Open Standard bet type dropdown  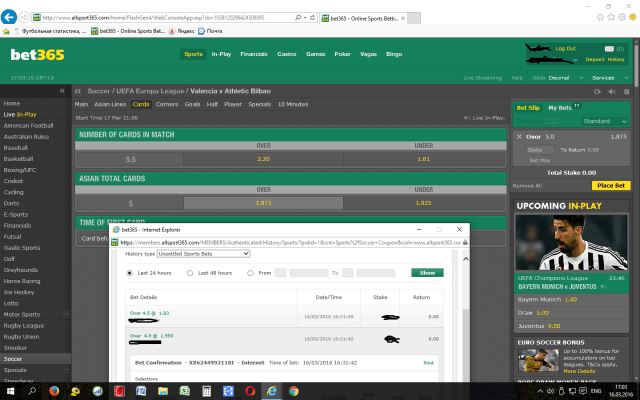(x=604, y=121)
